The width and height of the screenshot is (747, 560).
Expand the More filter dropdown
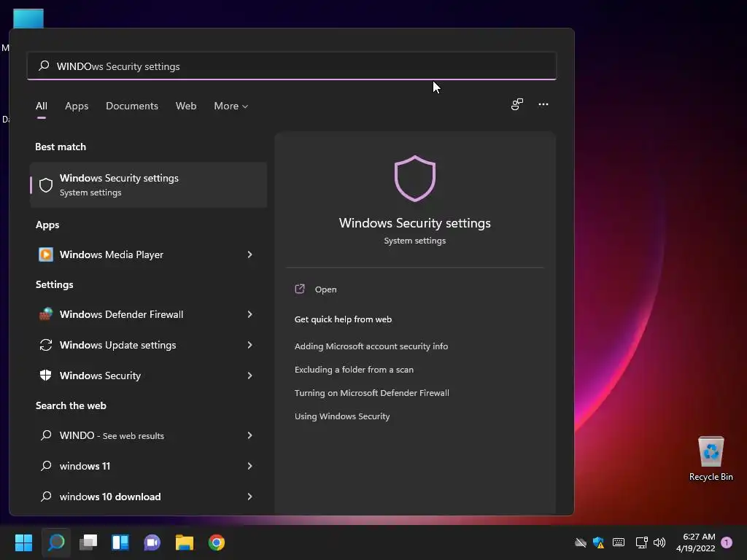click(231, 106)
